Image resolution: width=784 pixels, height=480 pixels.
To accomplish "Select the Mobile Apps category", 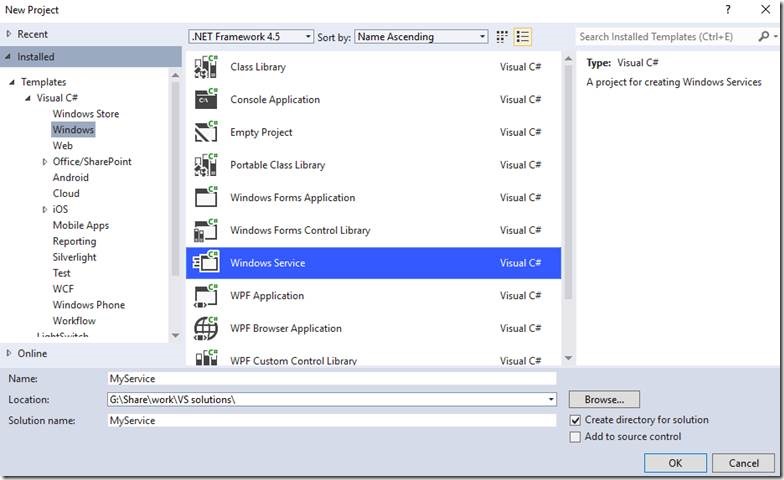I will [x=80, y=226].
